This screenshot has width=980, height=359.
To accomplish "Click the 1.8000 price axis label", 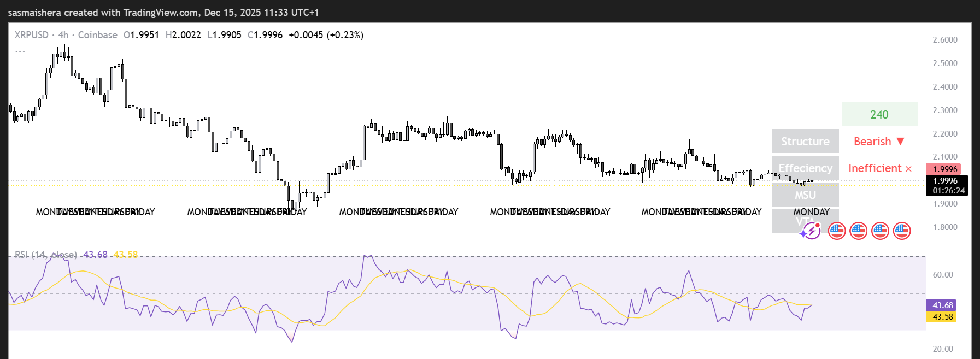I will [x=945, y=227].
